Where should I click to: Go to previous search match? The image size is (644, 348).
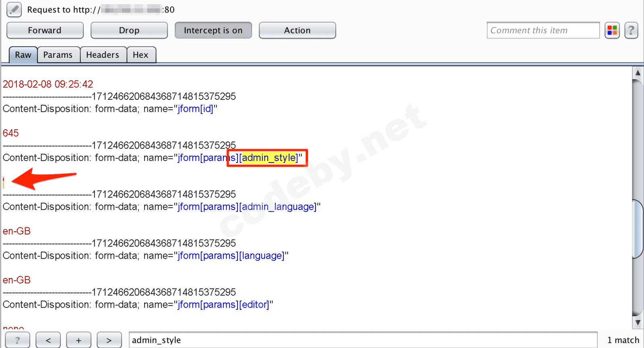point(48,340)
